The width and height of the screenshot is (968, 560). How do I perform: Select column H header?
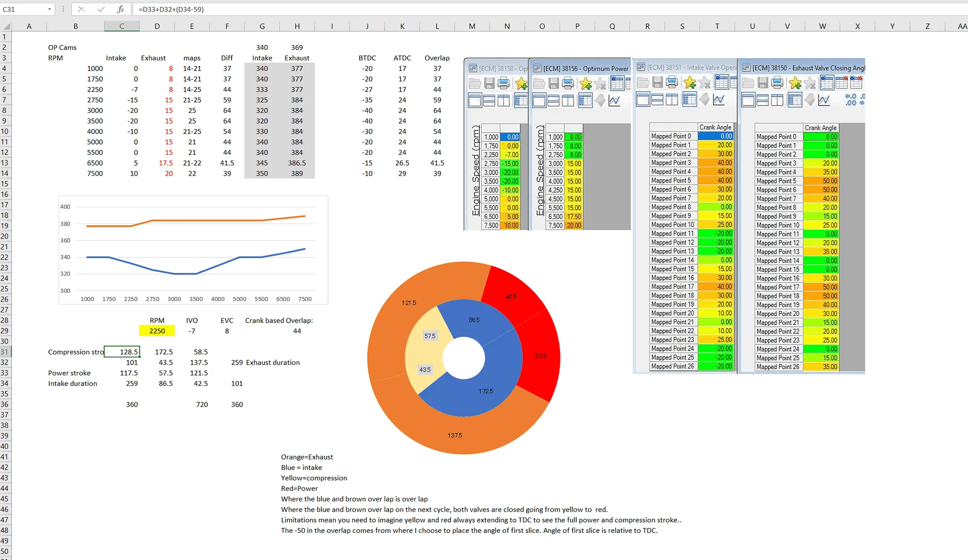[297, 26]
